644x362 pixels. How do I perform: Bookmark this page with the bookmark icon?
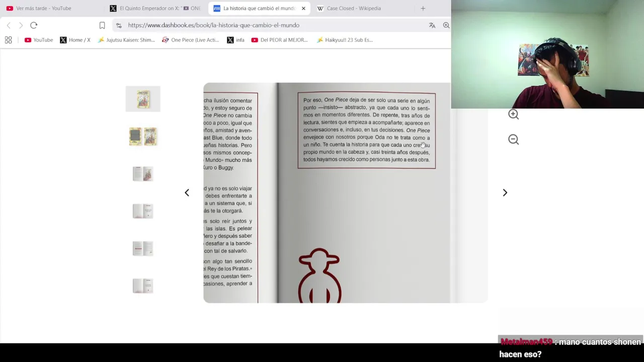pyautogui.click(x=102, y=25)
